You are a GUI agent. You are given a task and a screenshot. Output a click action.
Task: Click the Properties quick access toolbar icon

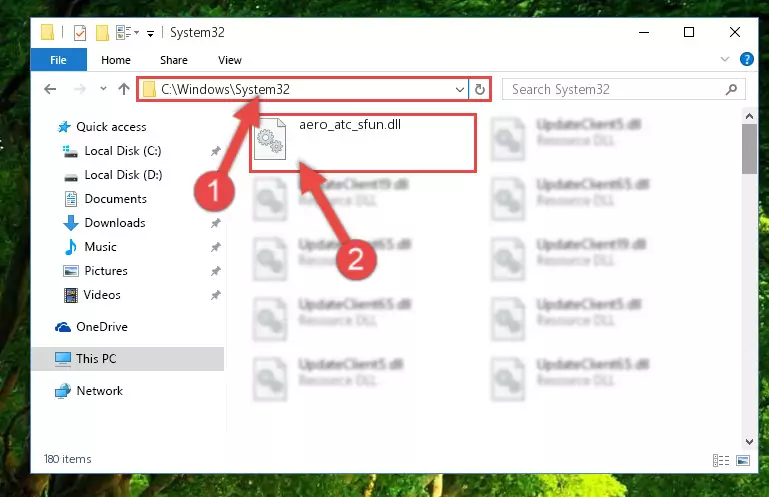pos(79,33)
